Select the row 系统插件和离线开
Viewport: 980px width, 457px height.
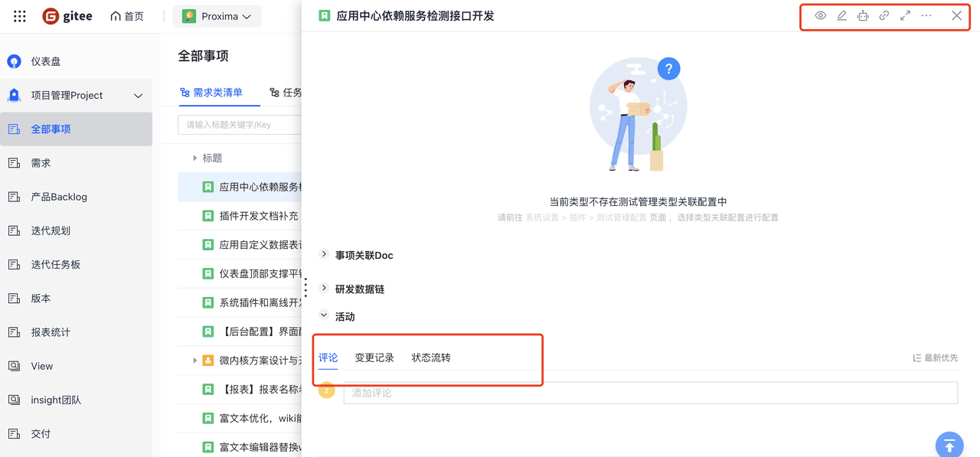pos(240,302)
